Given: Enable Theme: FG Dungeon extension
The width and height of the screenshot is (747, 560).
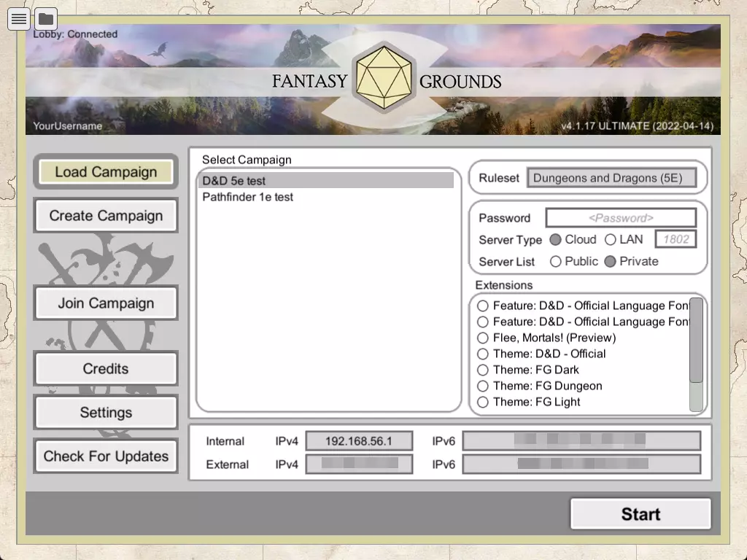Looking at the screenshot, I should (x=483, y=386).
